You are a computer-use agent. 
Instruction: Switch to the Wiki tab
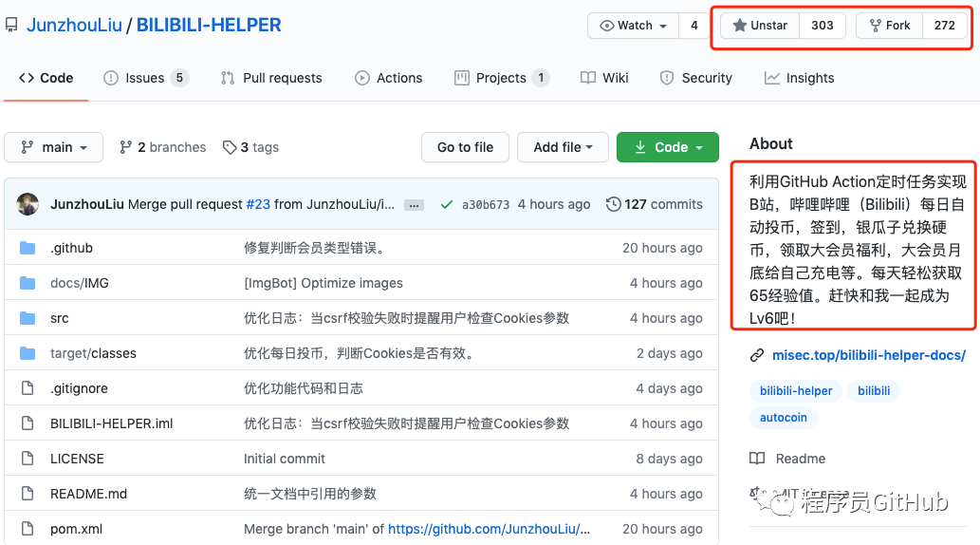click(x=604, y=78)
